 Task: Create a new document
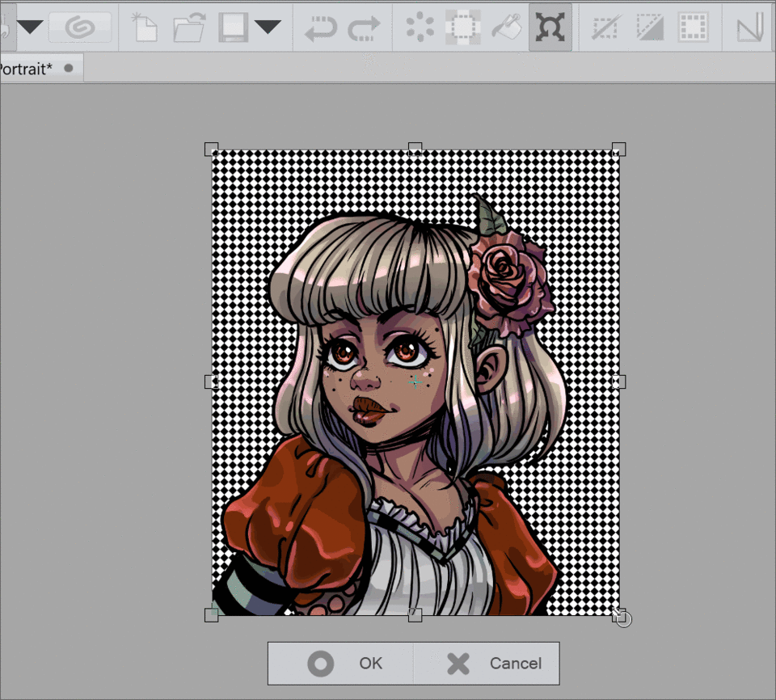coord(145,27)
